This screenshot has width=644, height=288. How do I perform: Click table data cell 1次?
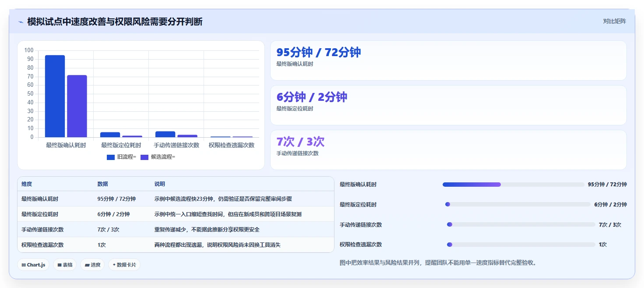(102, 245)
